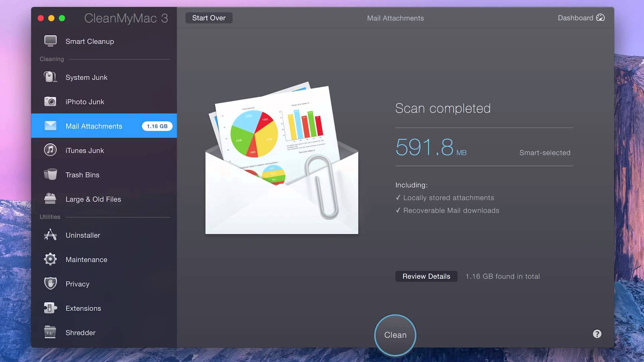
Task: Open iTunes Junk via the music note icon
Action: pyautogui.click(x=50, y=150)
